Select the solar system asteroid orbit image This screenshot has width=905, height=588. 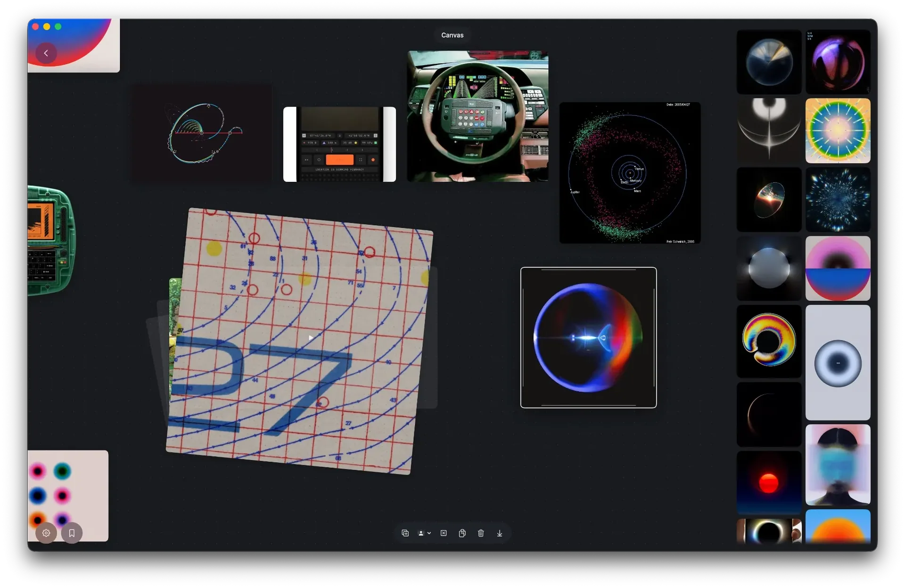tap(630, 173)
